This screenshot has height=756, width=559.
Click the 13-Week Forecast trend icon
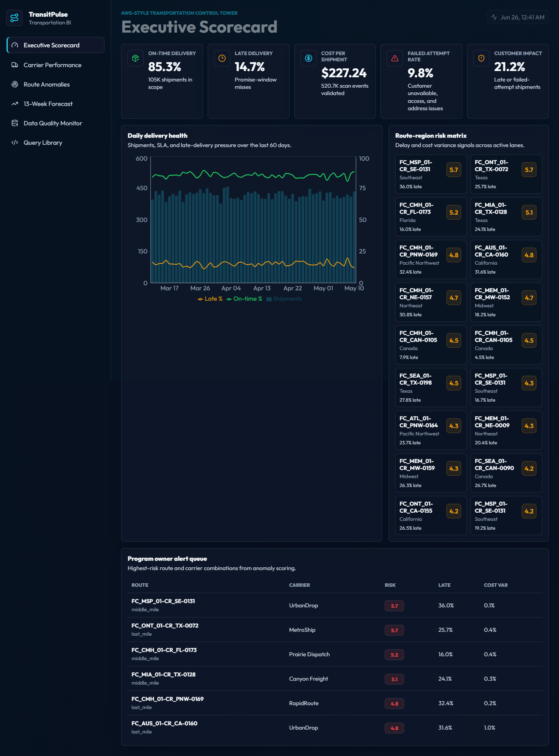pos(15,104)
